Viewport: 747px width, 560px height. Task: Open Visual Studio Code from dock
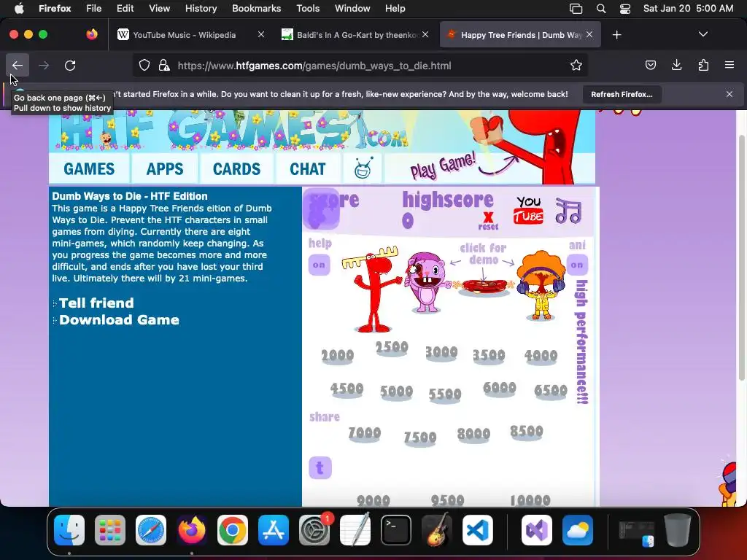click(x=477, y=530)
